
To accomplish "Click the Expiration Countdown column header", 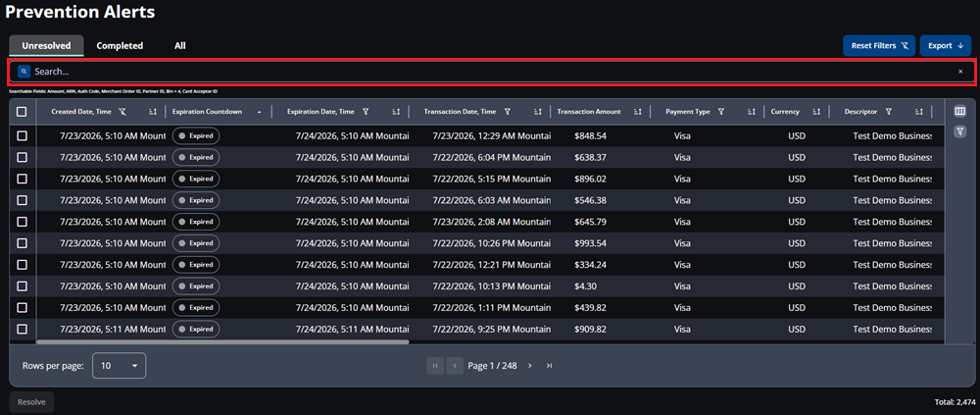I will pyautogui.click(x=207, y=112).
